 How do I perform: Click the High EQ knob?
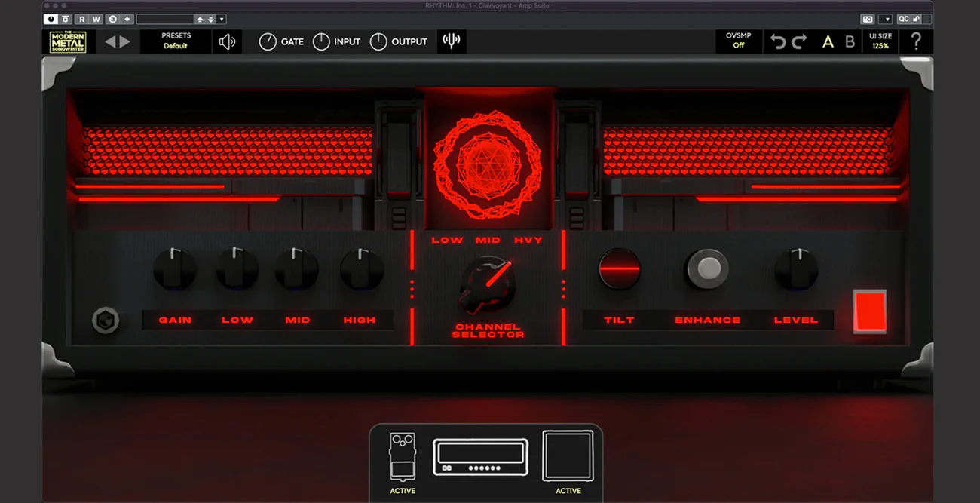(x=362, y=268)
